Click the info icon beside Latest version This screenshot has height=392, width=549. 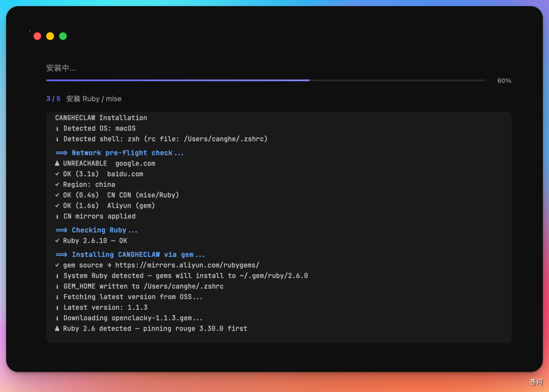pyautogui.click(x=57, y=308)
